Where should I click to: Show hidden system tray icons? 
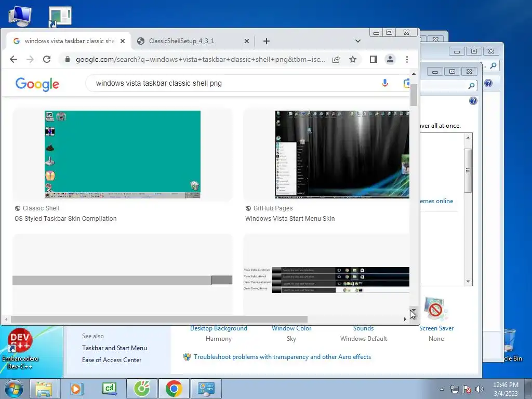pos(442,389)
